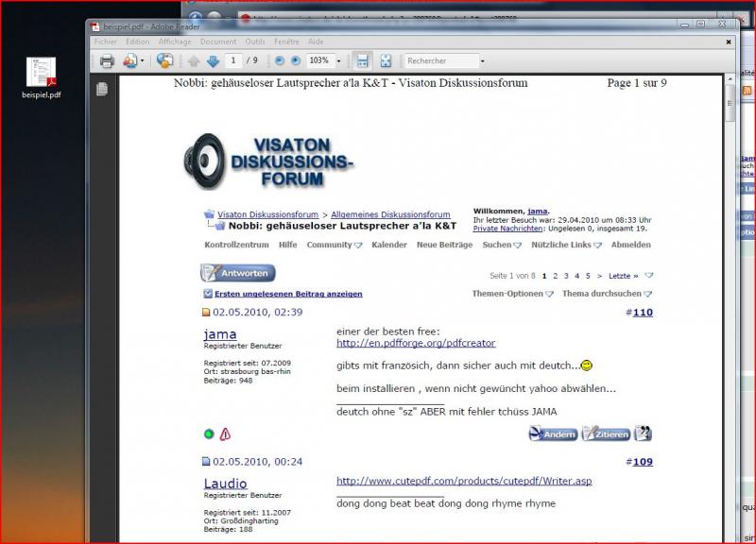The image size is (756, 544).
Task: Open the cutepdf.com Writer.asp link
Action: (464, 481)
